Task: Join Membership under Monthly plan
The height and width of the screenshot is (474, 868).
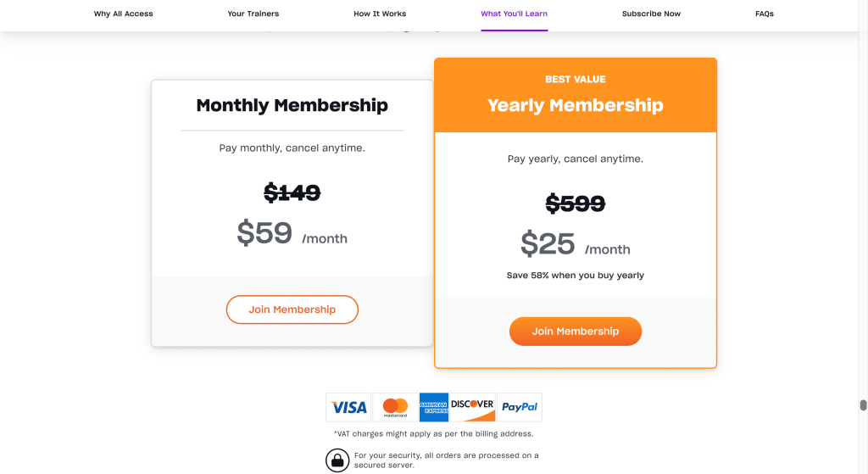Action: point(292,309)
